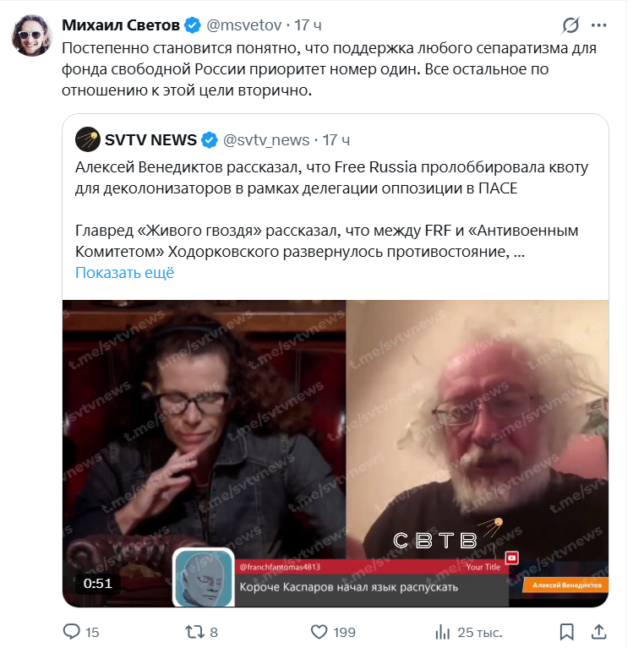Click the @msvetov handle
This screenshot has width=644, height=648.
tap(244, 25)
